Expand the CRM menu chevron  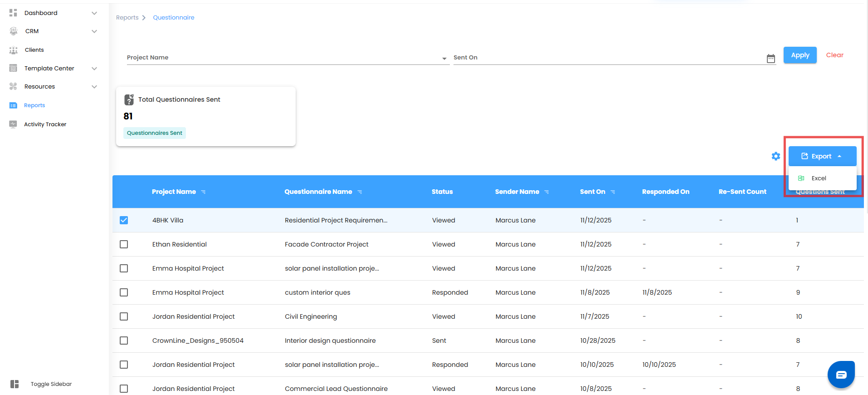point(94,31)
